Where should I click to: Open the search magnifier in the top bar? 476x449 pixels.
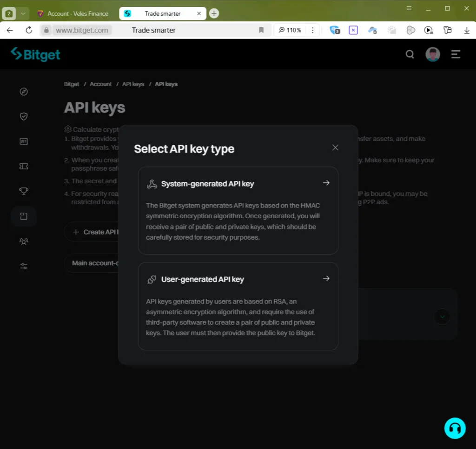click(x=410, y=54)
